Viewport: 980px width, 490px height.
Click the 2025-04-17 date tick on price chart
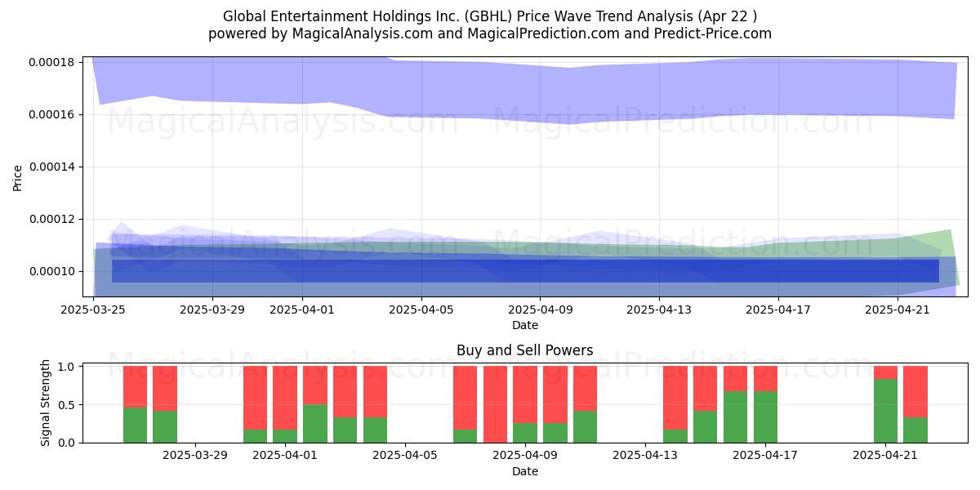tap(778, 310)
